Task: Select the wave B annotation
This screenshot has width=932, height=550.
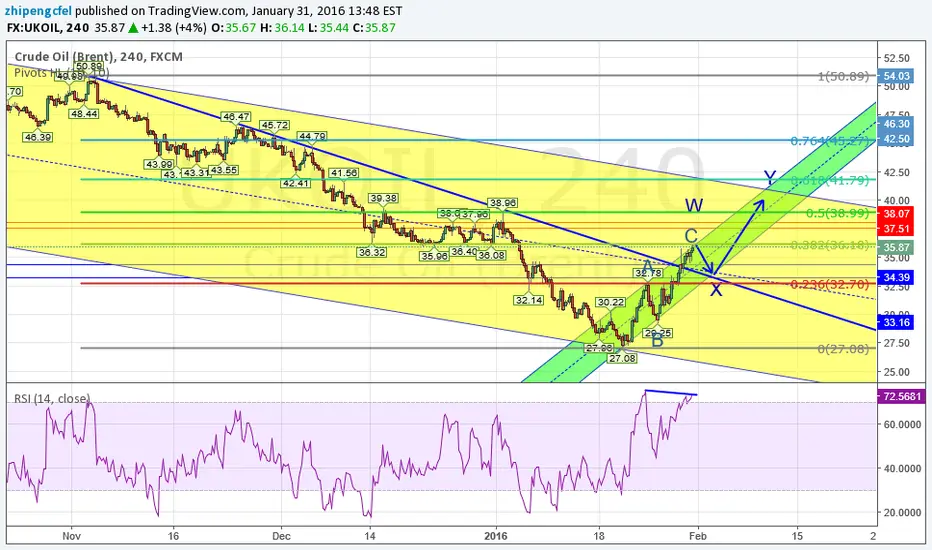Action: tap(657, 341)
